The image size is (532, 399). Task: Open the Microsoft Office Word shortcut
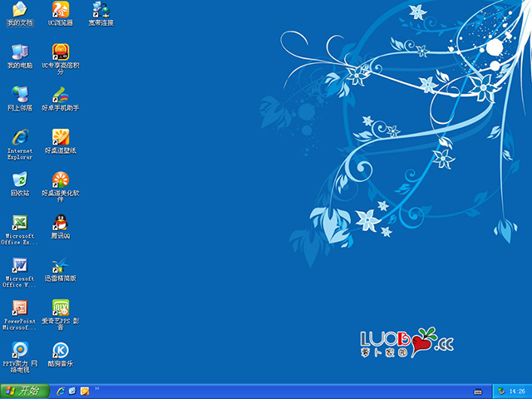(x=20, y=265)
